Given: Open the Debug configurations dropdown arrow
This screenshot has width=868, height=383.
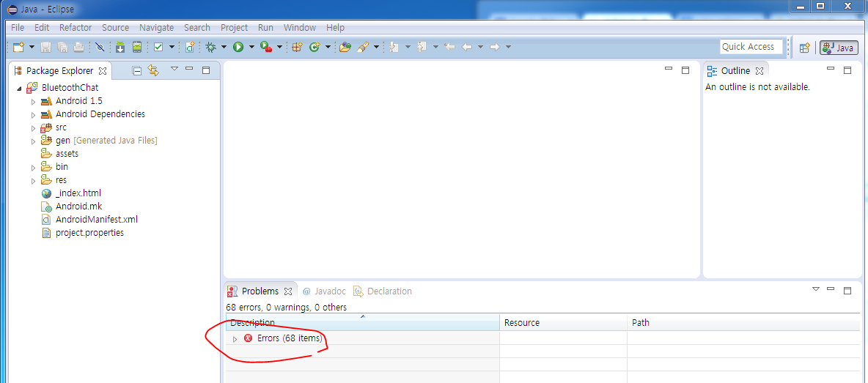Looking at the screenshot, I should 224,48.
